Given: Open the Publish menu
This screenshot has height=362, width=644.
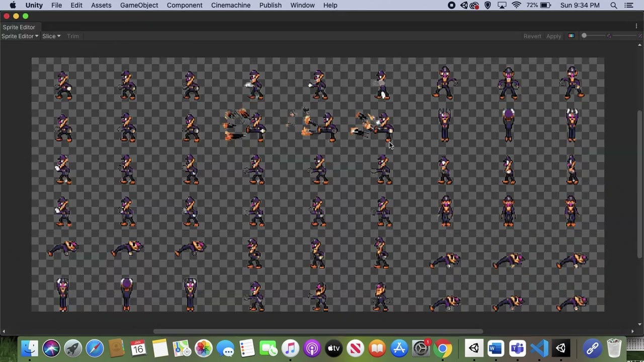Looking at the screenshot, I should tap(270, 5).
